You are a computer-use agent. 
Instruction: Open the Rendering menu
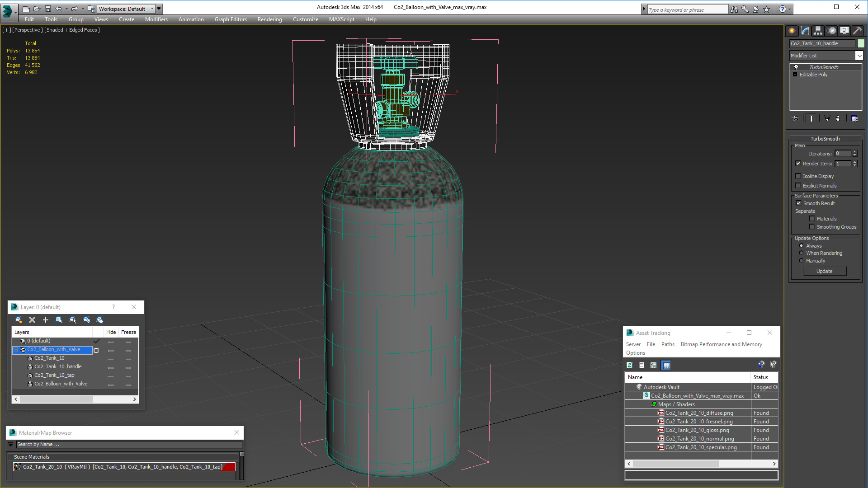tap(269, 19)
